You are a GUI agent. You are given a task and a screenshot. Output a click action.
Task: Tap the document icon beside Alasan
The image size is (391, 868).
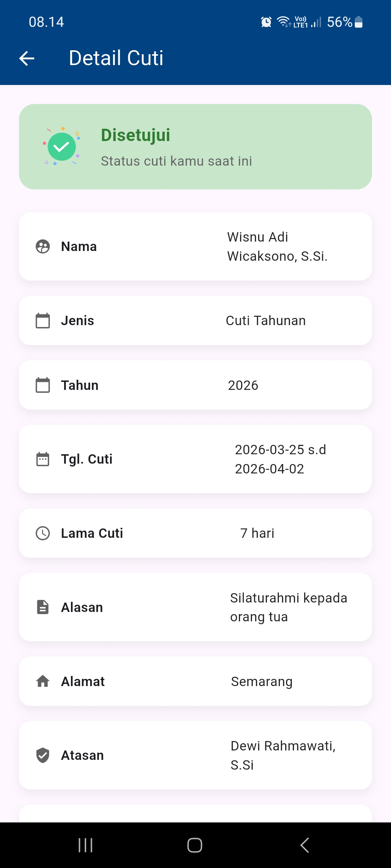click(43, 607)
